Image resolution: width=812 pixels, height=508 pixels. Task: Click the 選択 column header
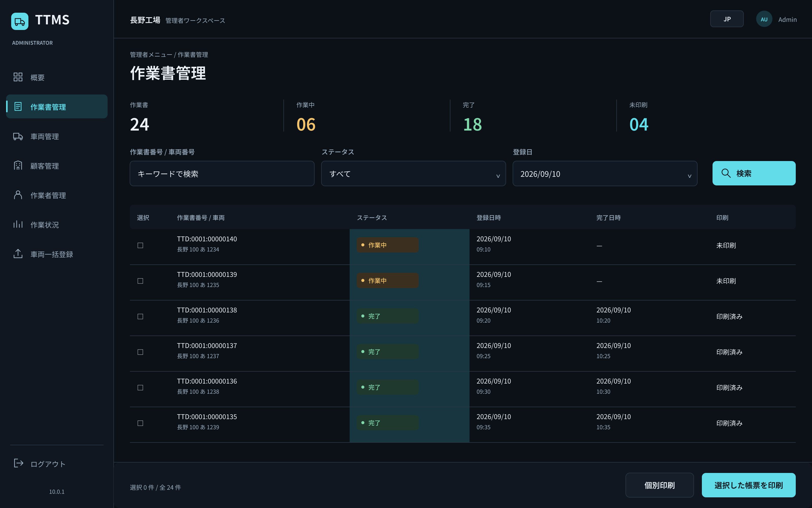click(x=143, y=218)
